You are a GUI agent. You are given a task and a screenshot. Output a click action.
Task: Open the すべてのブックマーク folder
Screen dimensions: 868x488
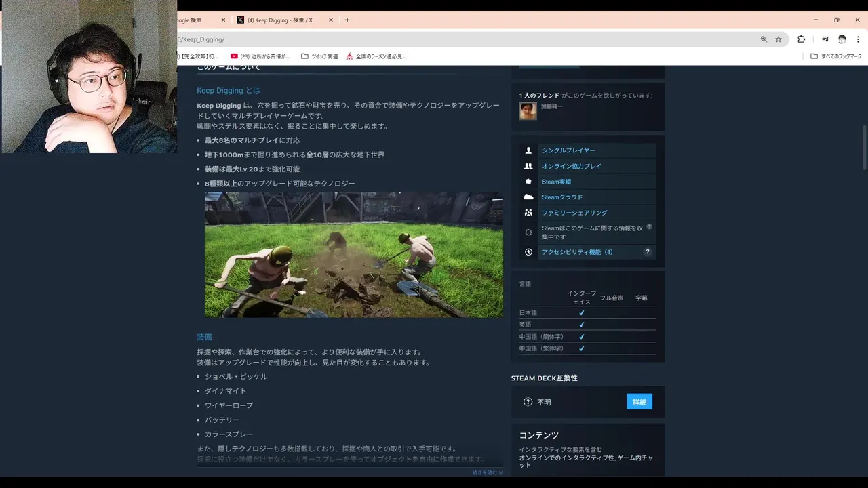coord(836,56)
